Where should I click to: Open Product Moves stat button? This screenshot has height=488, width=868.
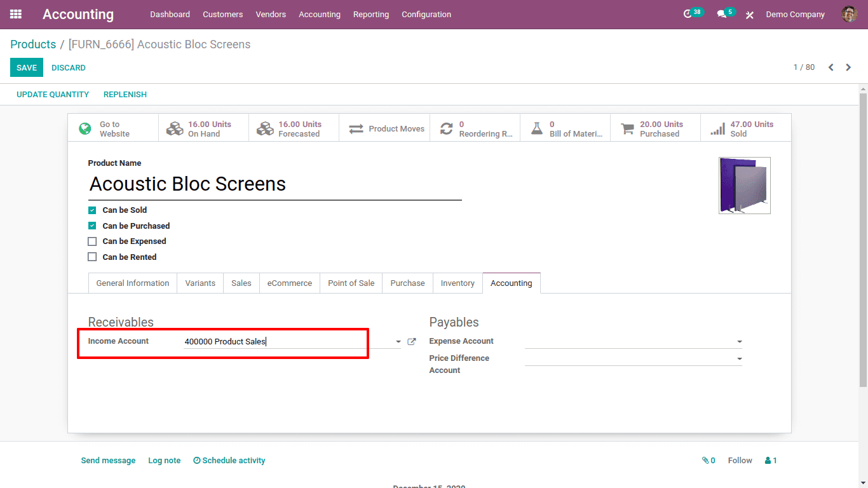pyautogui.click(x=384, y=129)
